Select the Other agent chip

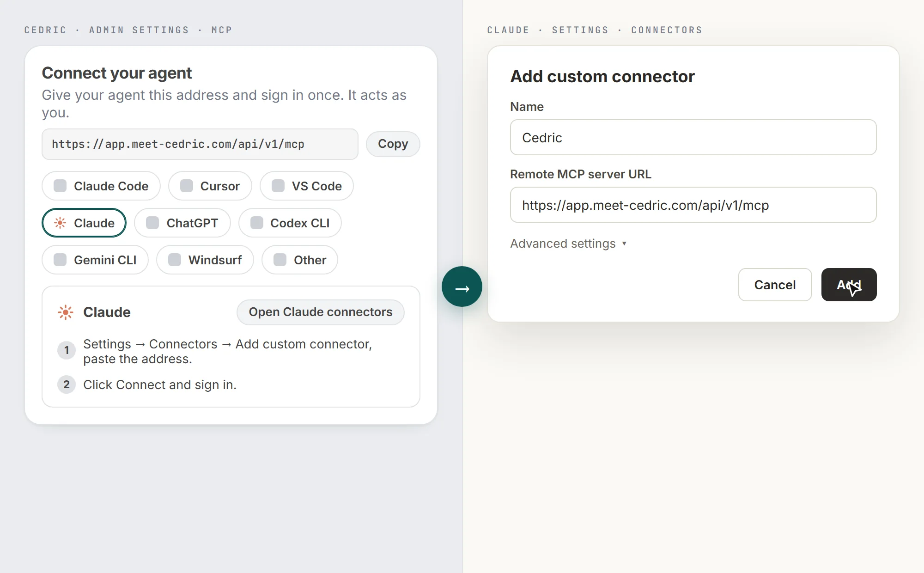pyautogui.click(x=300, y=260)
